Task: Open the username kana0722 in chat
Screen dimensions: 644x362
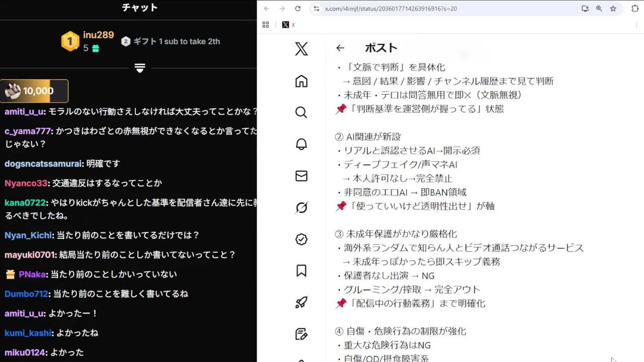Action: click(x=26, y=203)
